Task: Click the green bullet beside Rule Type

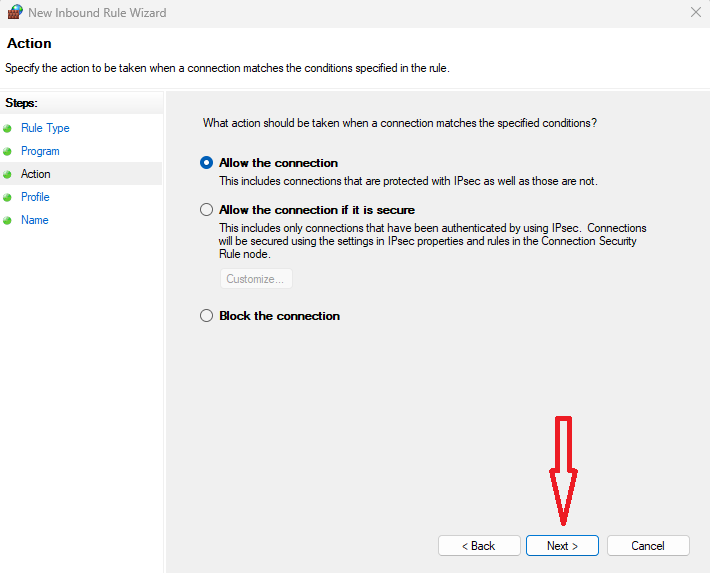Action: pyautogui.click(x=8, y=128)
